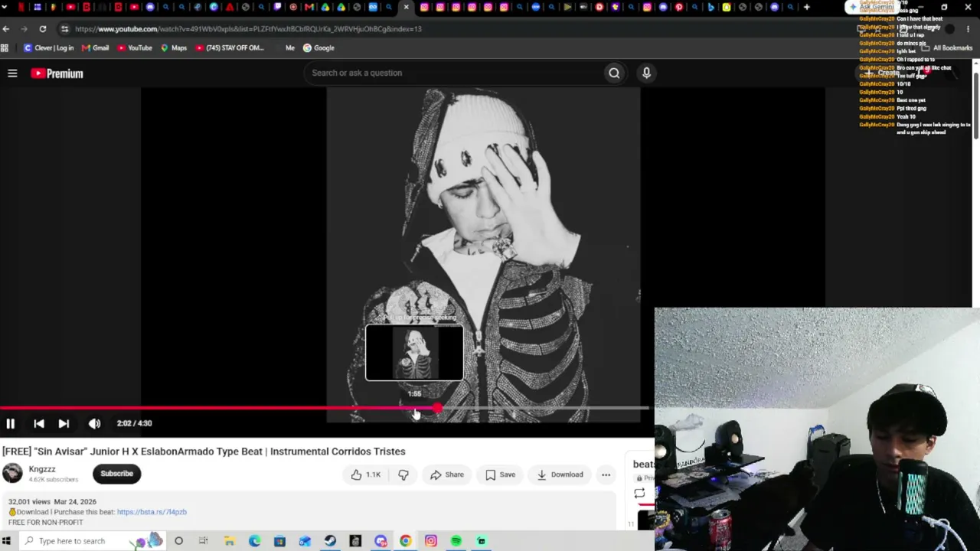This screenshot has height=551, width=980.
Task: Open the three-dot more actions menu
Action: pos(606,474)
